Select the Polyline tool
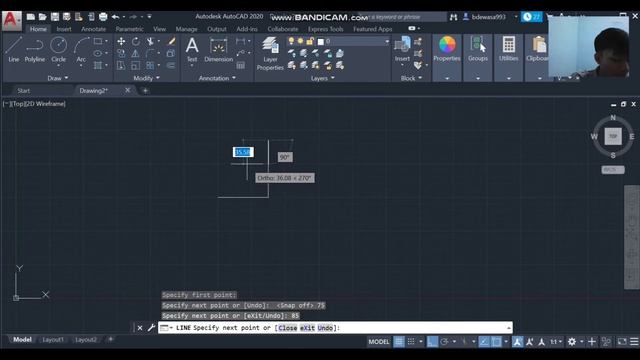This screenshot has width=640, height=360. 35,49
